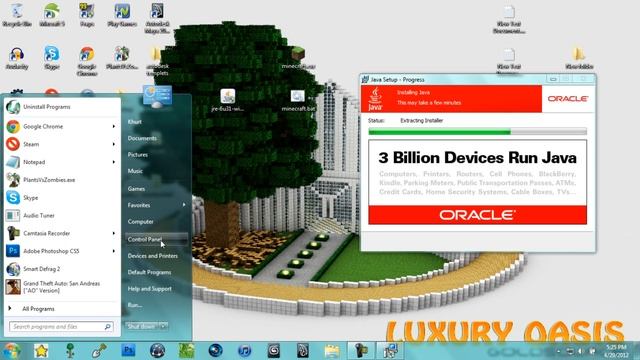
Task: Open the Google Chrome desktop shortcut
Action: click(x=87, y=61)
